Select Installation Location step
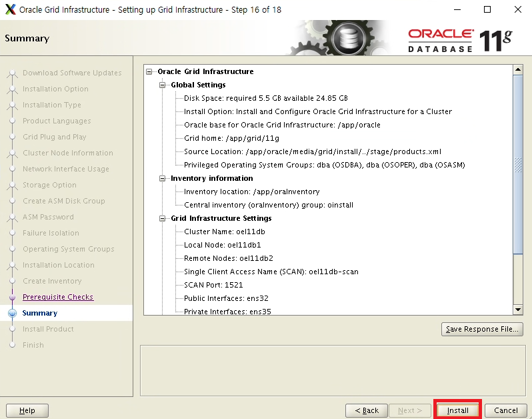This screenshot has width=532, height=419. pyautogui.click(x=59, y=265)
